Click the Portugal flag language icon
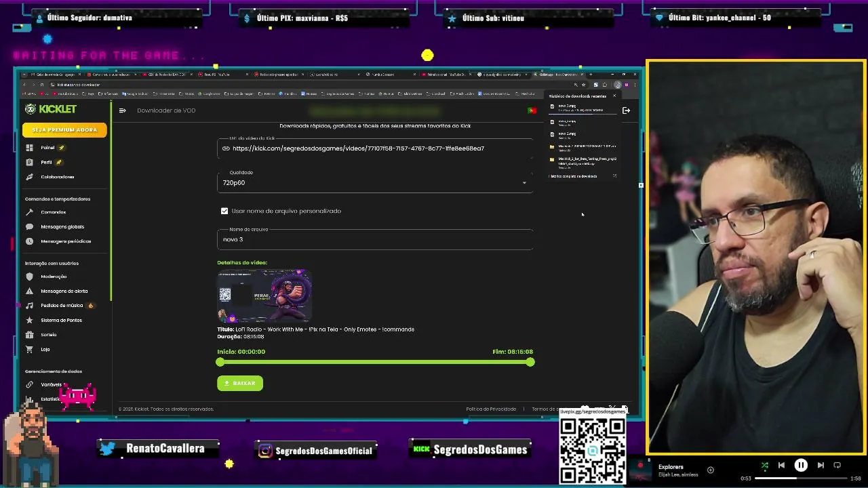This screenshot has height=488, width=868. tap(532, 110)
